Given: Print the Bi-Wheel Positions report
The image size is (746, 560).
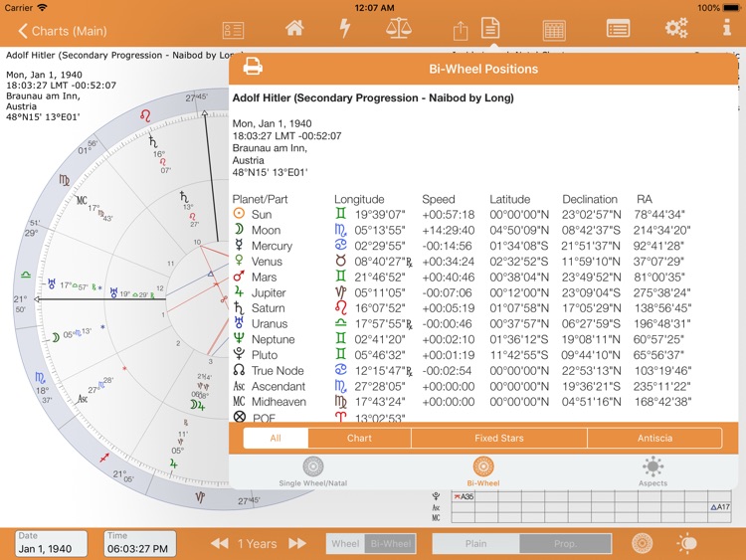Looking at the screenshot, I should (x=253, y=67).
